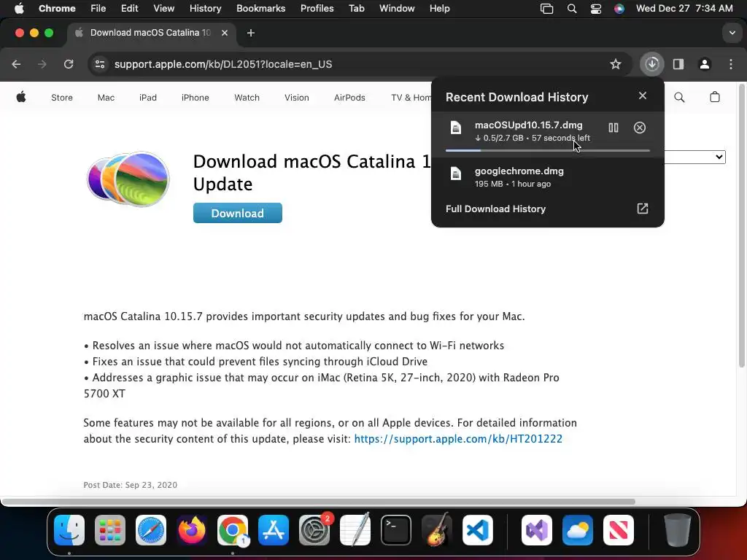The width and height of the screenshot is (747, 560).
Task: Open App Store from the Dock
Action: [x=274, y=530]
